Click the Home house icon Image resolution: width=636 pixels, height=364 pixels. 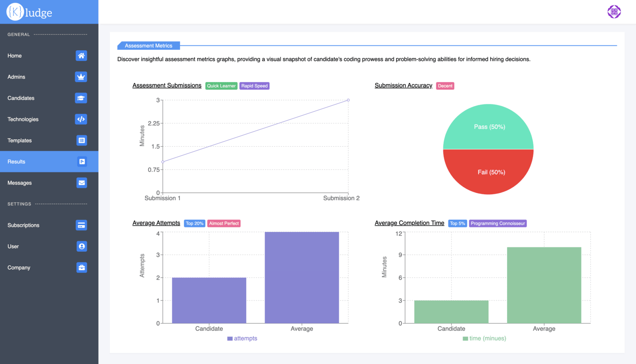[81, 56]
